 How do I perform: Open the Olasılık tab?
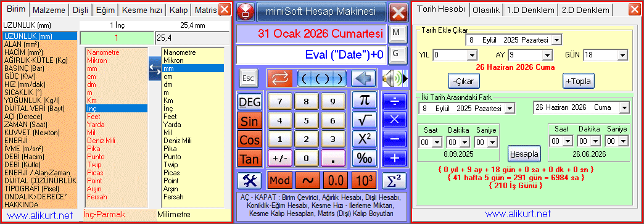pyautogui.click(x=486, y=10)
